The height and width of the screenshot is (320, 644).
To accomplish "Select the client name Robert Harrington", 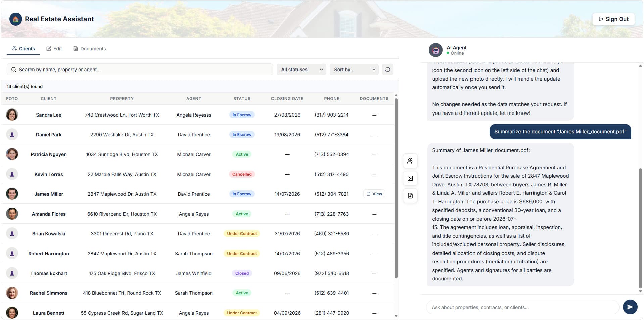I will pos(49,254).
